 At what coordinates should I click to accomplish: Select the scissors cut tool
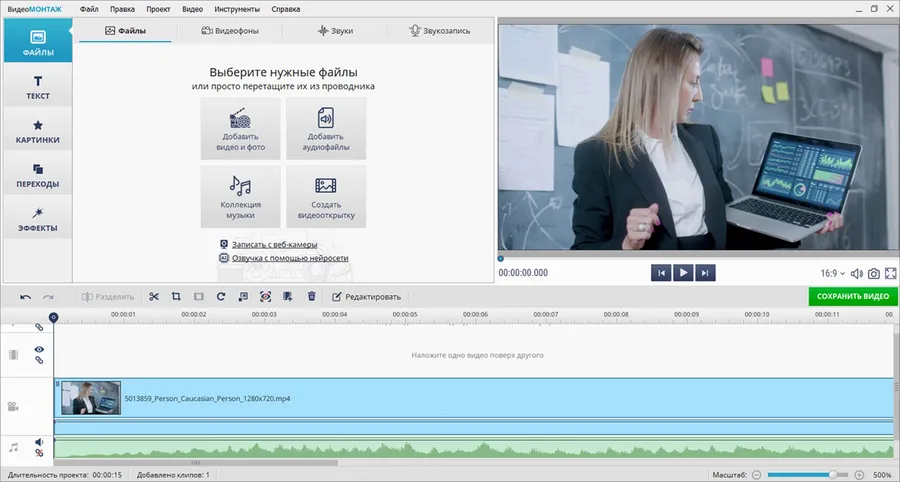tap(154, 297)
